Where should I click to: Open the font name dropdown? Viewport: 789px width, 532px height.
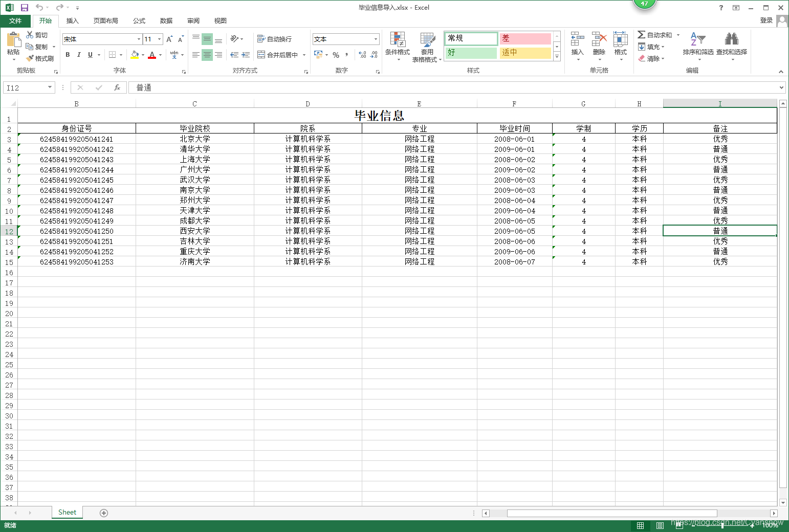tap(139, 39)
